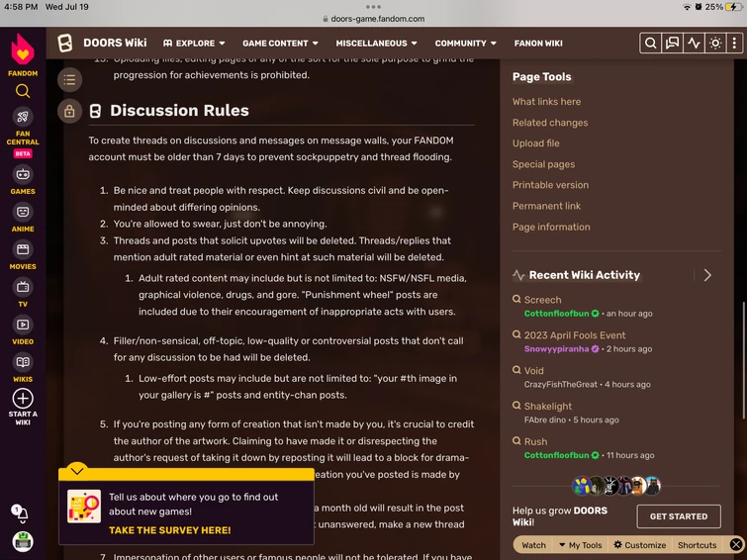747x560 pixels.
Task: Open Cottonfloofbun profile under Screech
Action: click(556, 314)
